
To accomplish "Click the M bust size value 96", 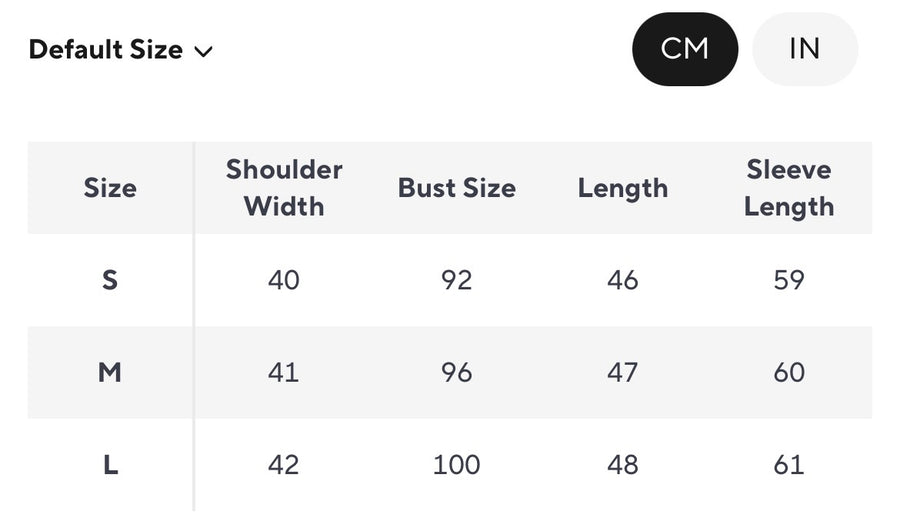I will click(457, 373).
